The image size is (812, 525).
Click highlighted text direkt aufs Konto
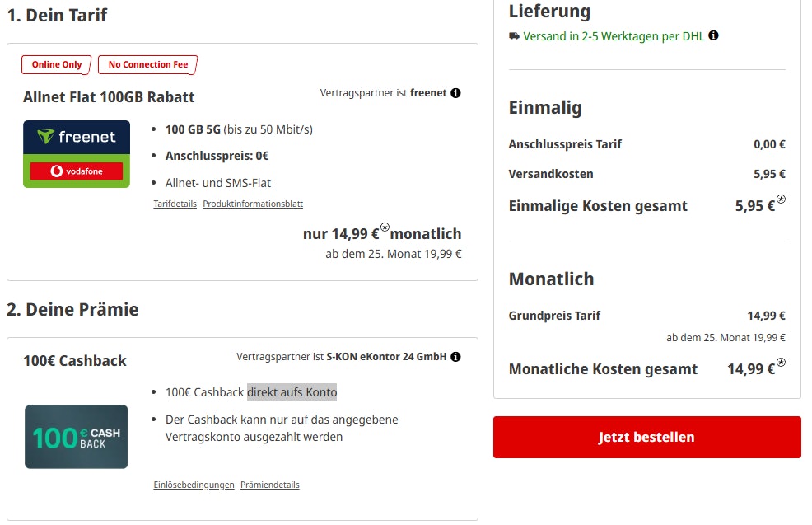[292, 392]
